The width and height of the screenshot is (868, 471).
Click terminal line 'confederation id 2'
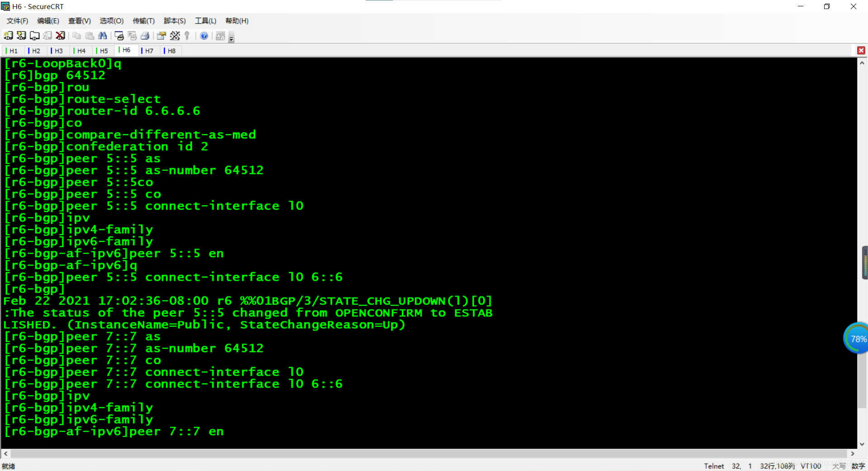click(106, 146)
